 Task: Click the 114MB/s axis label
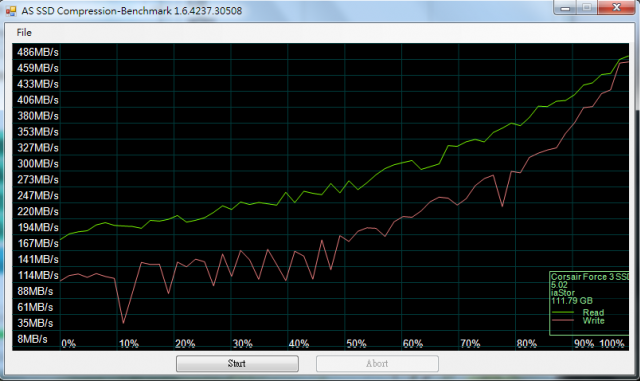38,275
